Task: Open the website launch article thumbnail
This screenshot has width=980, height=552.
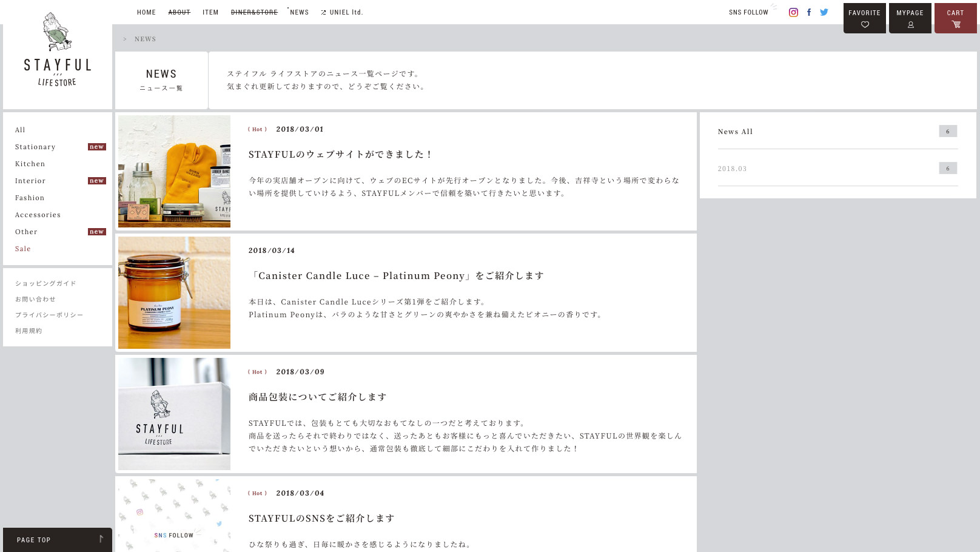Action: click(174, 171)
